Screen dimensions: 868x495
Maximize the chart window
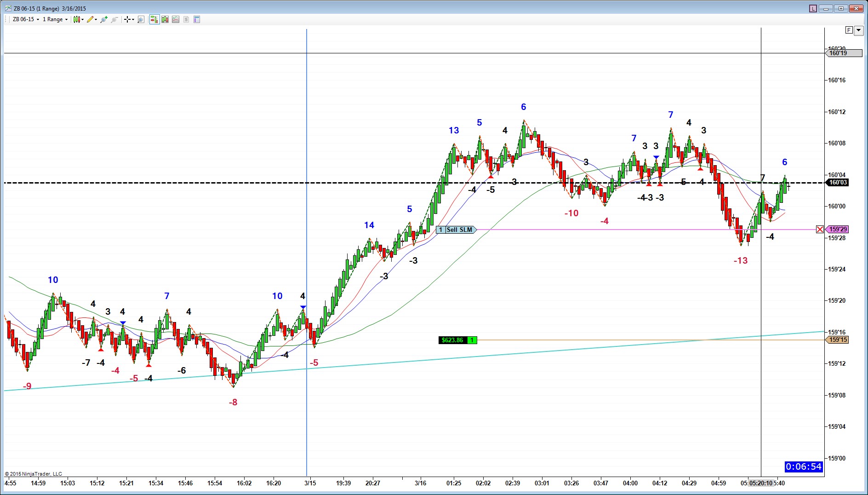(x=841, y=8)
